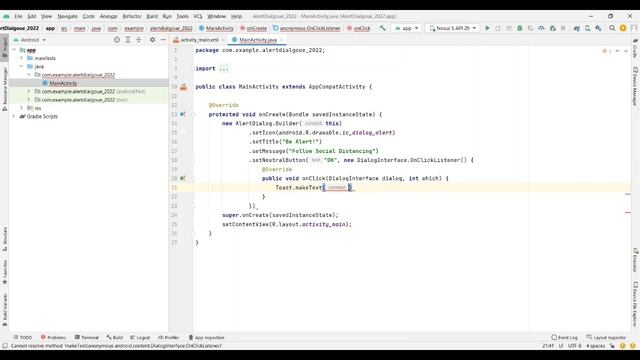The height and width of the screenshot is (360, 640).
Task: Open the Logcat tool window
Action: pyautogui.click(x=140, y=338)
